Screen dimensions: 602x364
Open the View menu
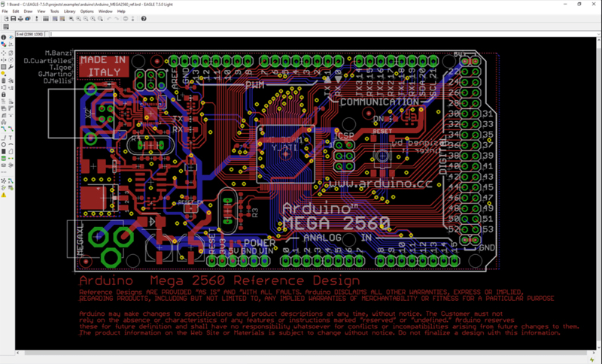coord(41,11)
